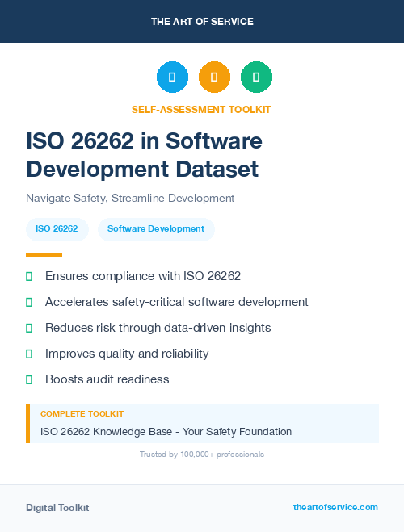Click Improves quality and reliability text

pyautogui.click(x=127, y=354)
